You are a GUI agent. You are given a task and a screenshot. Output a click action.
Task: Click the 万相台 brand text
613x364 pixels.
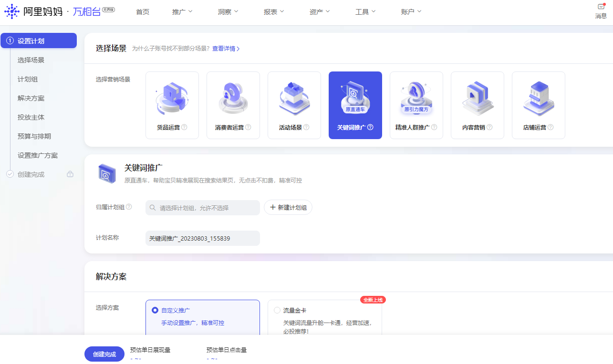[87, 12]
